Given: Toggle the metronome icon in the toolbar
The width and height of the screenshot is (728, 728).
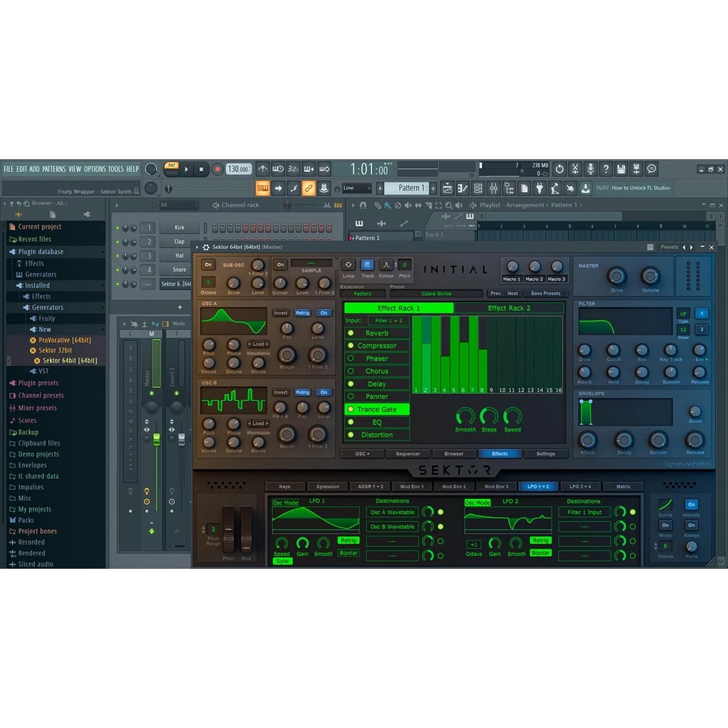Looking at the screenshot, I should [x=262, y=169].
